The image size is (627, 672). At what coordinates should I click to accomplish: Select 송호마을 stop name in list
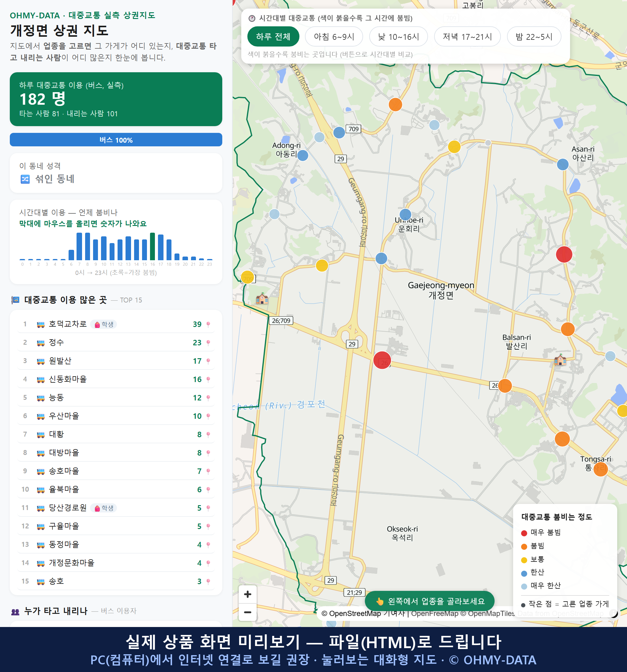pyautogui.click(x=64, y=471)
